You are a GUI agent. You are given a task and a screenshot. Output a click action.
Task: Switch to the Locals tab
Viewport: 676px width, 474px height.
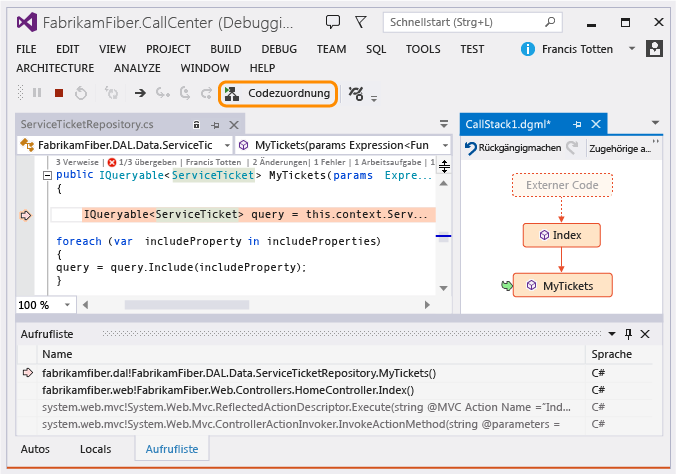pos(95,449)
